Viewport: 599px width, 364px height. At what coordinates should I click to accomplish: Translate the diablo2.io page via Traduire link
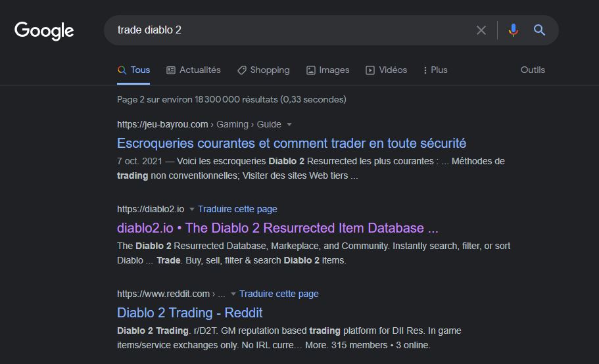[237, 209]
